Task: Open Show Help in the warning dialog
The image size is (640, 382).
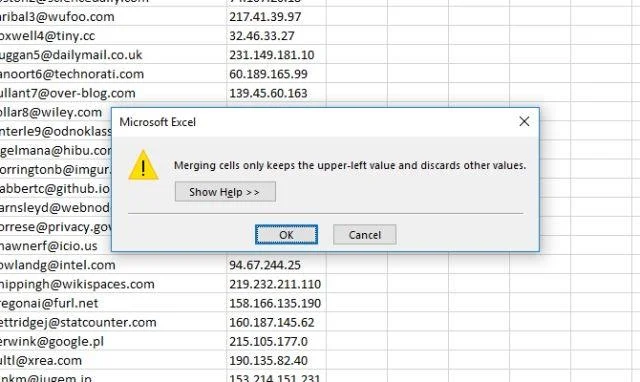Action: click(225, 192)
